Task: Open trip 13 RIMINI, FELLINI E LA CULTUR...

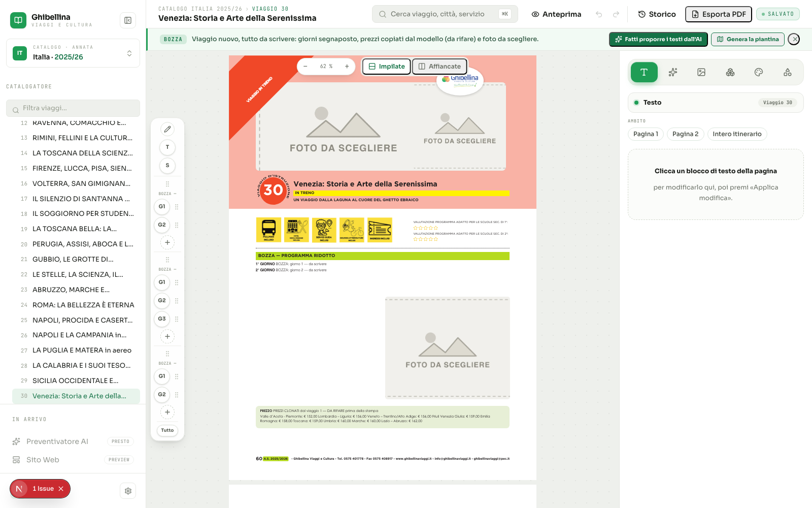Action: click(76, 138)
